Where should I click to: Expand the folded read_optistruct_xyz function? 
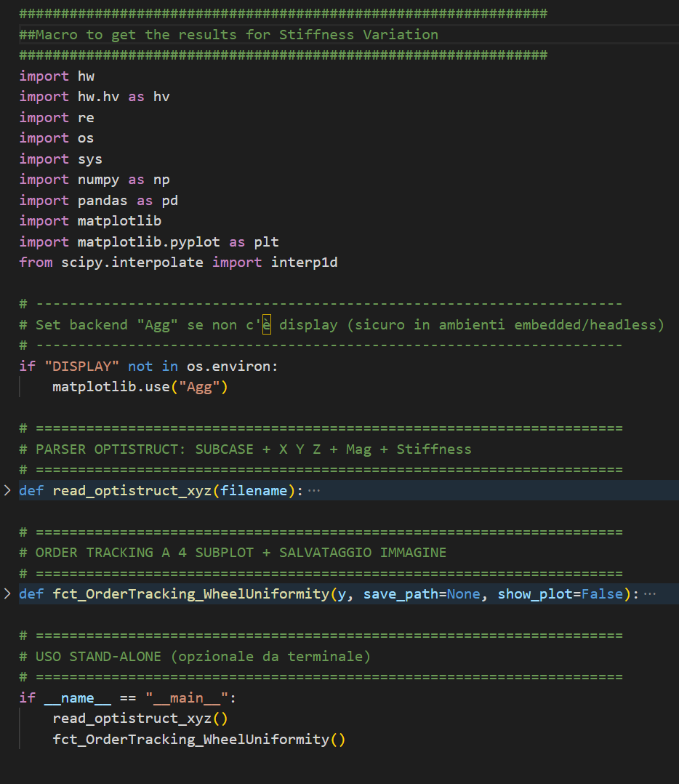[x=7, y=490]
